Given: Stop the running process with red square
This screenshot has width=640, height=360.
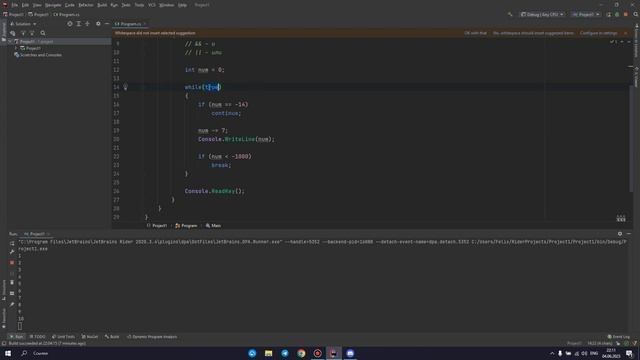Looking at the screenshot, I should pos(12,263).
